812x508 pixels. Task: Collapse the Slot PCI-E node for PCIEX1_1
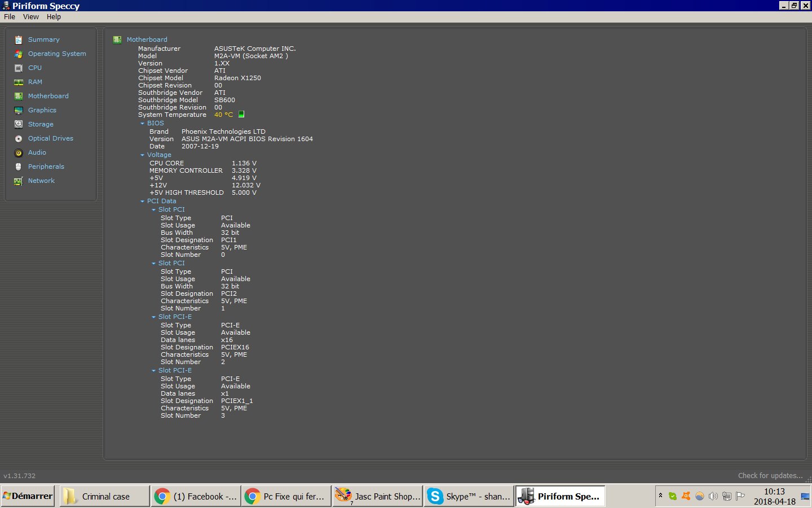coord(153,370)
